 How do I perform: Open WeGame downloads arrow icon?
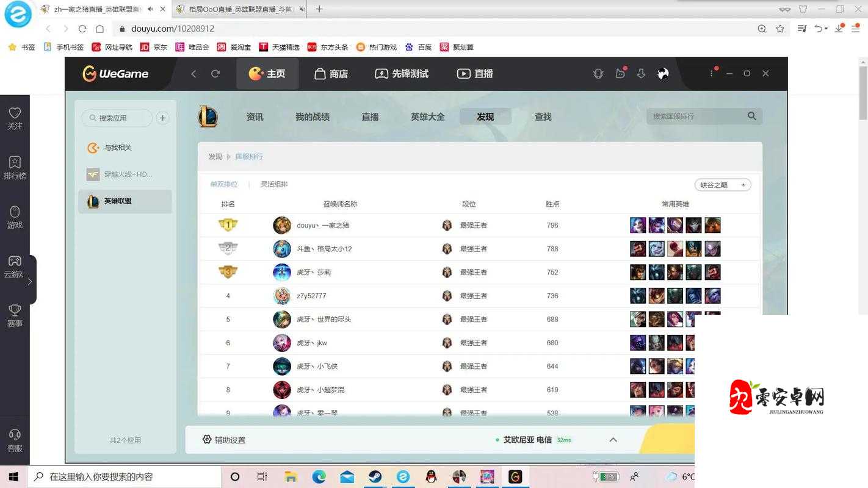point(641,74)
